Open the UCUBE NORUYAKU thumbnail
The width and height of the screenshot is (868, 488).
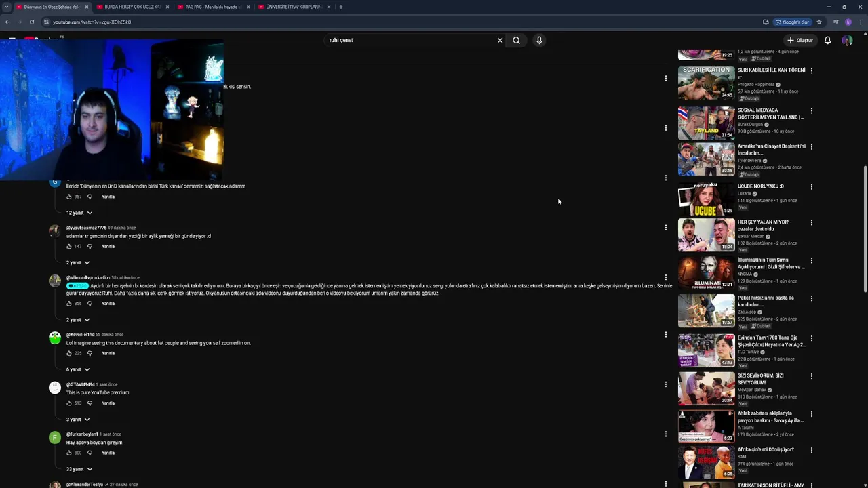pyautogui.click(x=706, y=199)
